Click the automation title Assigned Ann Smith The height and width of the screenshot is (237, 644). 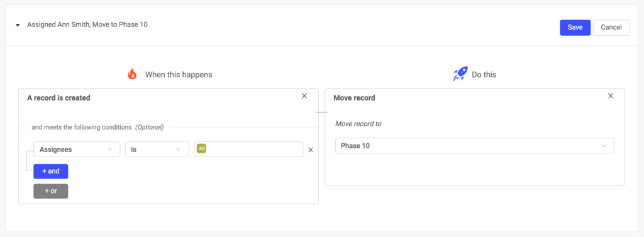87,25
